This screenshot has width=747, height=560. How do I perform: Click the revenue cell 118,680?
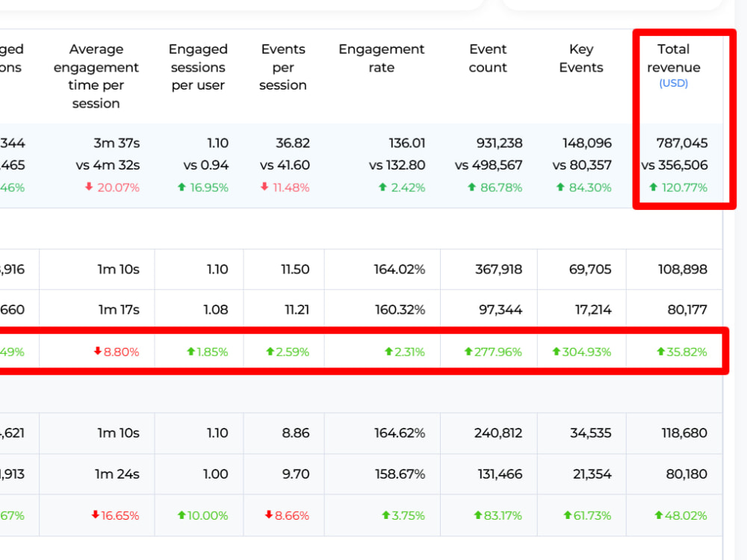click(x=684, y=433)
